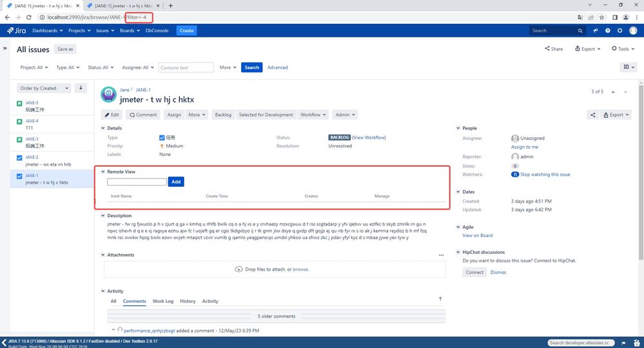This screenshot has height=348, width=644.
Task: Bookmark this page with star icon
Action: pyautogui.click(x=601, y=17)
